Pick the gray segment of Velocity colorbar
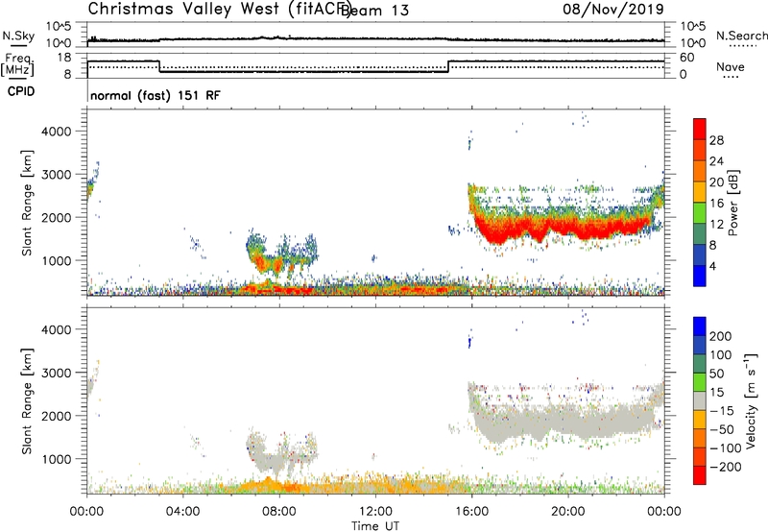The width and height of the screenshot is (768, 532). pos(700,400)
